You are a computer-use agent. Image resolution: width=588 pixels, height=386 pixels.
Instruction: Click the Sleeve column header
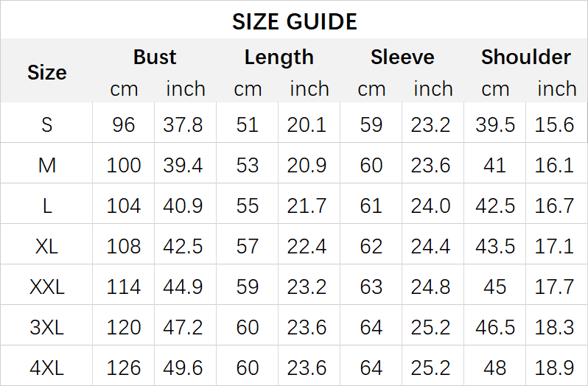(x=402, y=57)
